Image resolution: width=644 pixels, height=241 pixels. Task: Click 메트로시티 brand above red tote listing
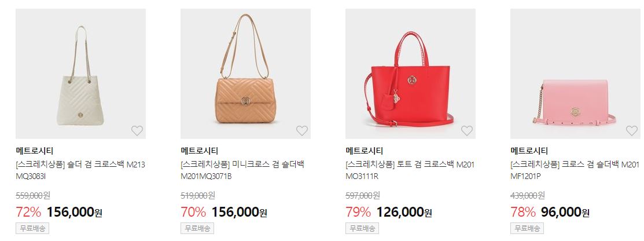click(365, 151)
